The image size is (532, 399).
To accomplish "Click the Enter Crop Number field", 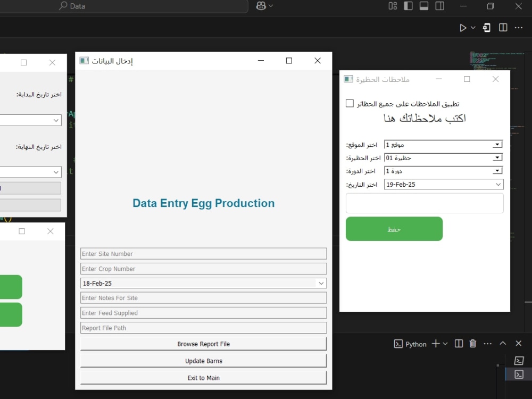I will [204, 269].
